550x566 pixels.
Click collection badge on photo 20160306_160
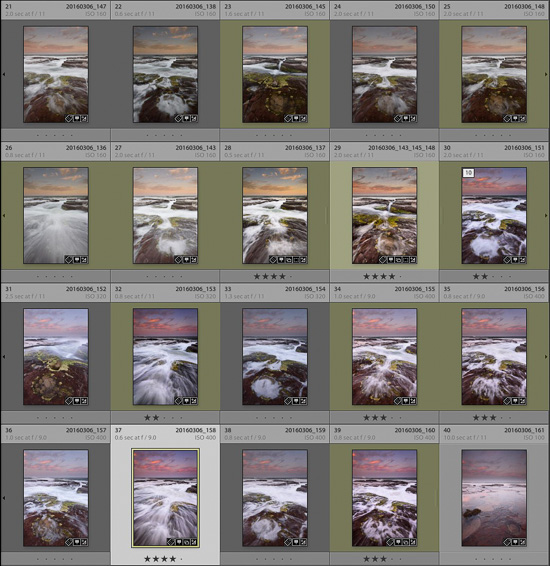pos(405,542)
